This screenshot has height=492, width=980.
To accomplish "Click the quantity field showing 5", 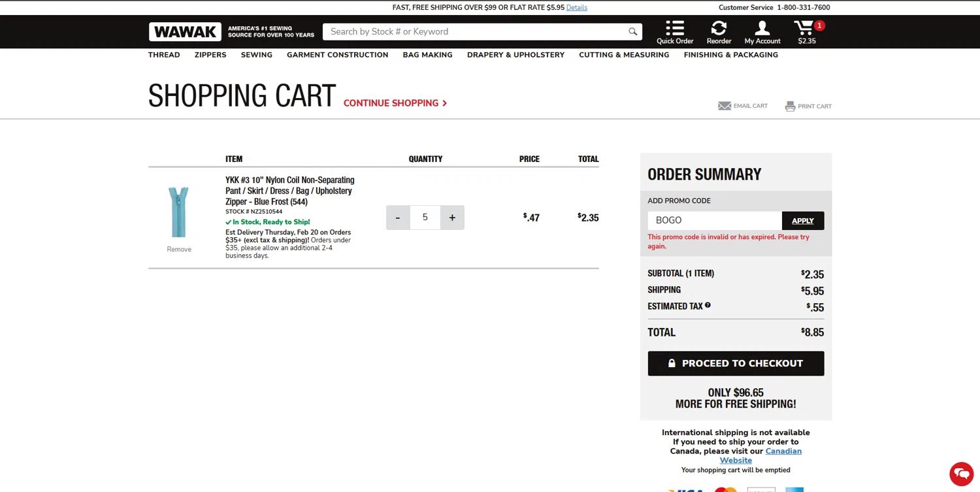I will click(x=425, y=218).
